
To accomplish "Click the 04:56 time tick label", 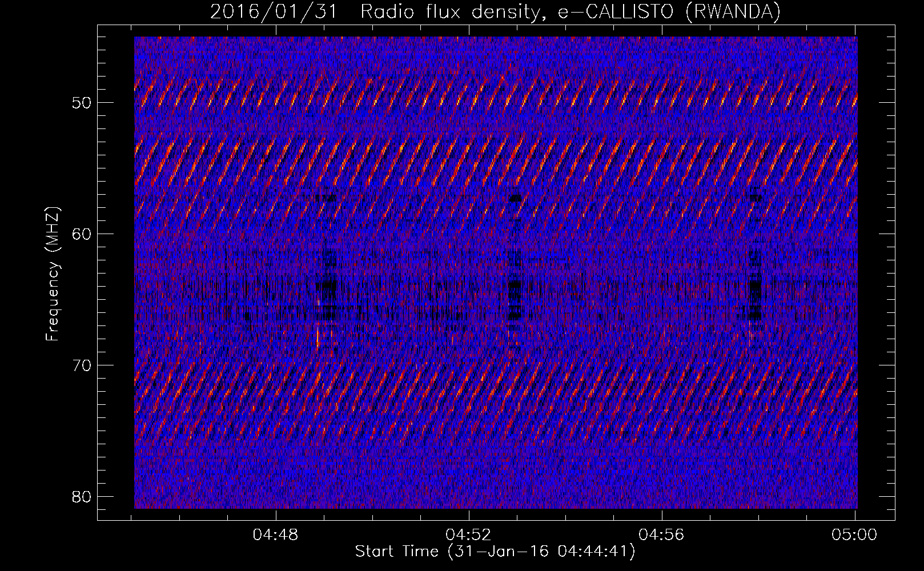I will point(662,535).
